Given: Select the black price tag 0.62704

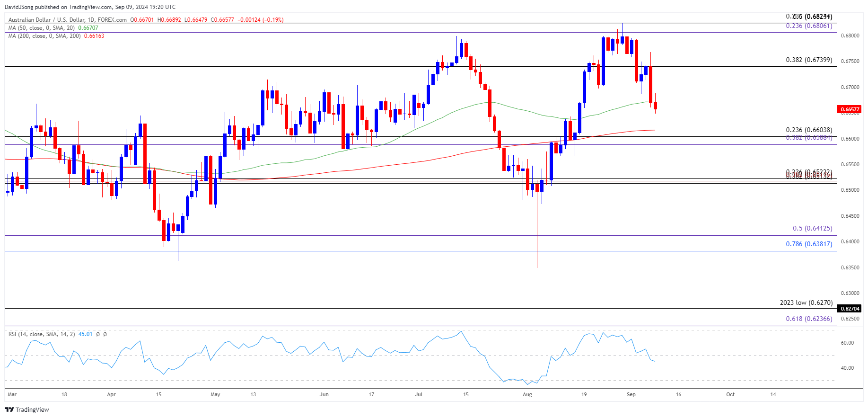Looking at the screenshot, I should [850, 309].
